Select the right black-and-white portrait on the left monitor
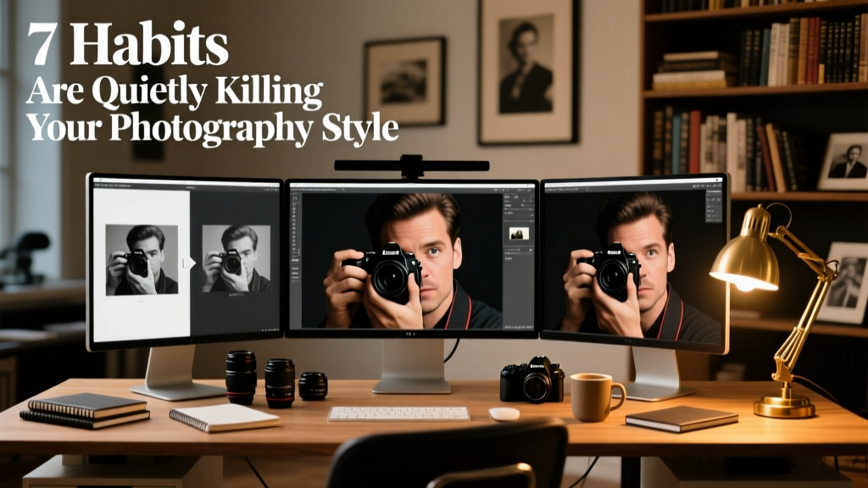The height and width of the screenshot is (488, 868). [x=236, y=258]
